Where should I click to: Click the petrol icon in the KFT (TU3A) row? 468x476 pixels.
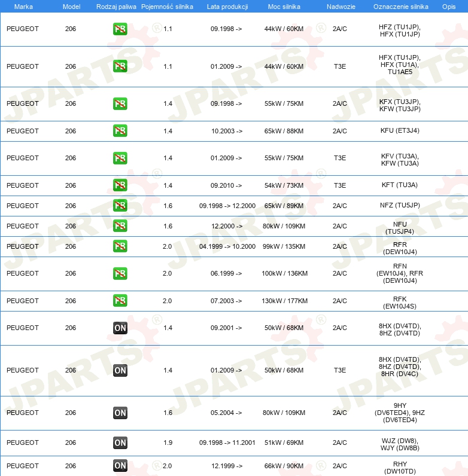pyautogui.click(x=120, y=185)
